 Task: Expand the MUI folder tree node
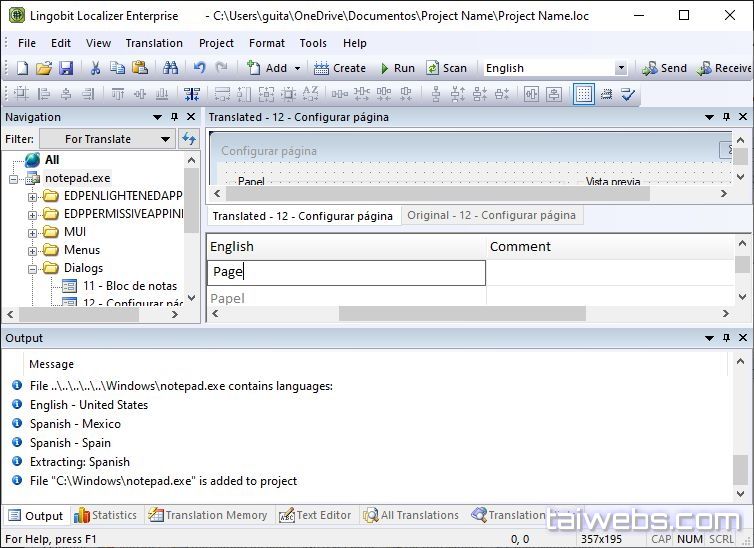(x=33, y=232)
